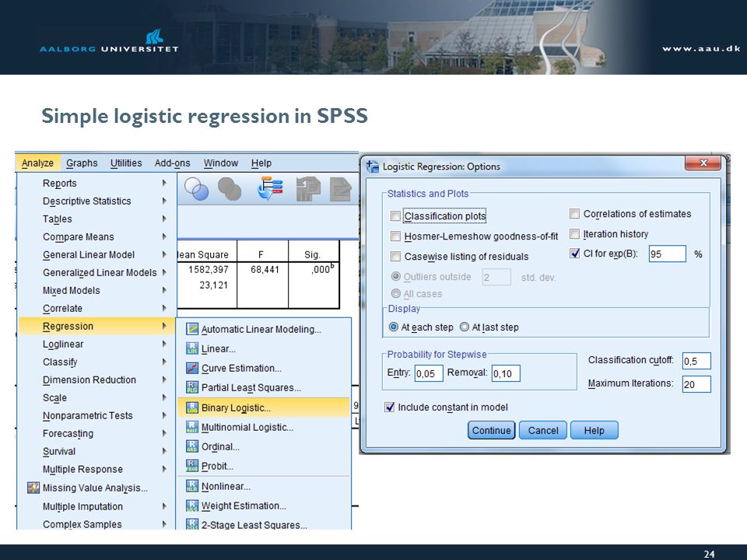The width and height of the screenshot is (747, 560).
Task: Click the Missing Value Analysis icon
Action: pyautogui.click(x=33, y=488)
